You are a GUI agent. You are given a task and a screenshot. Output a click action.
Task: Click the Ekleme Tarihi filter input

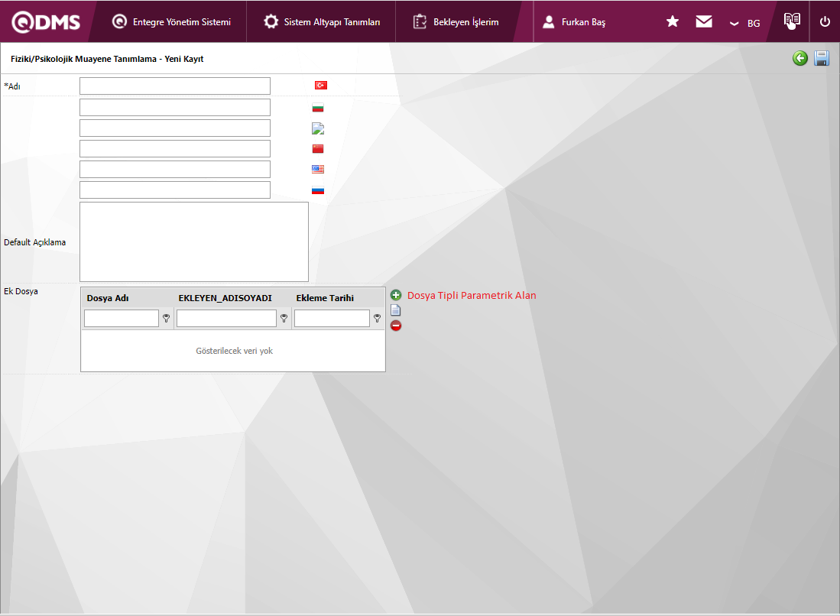pyautogui.click(x=332, y=318)
